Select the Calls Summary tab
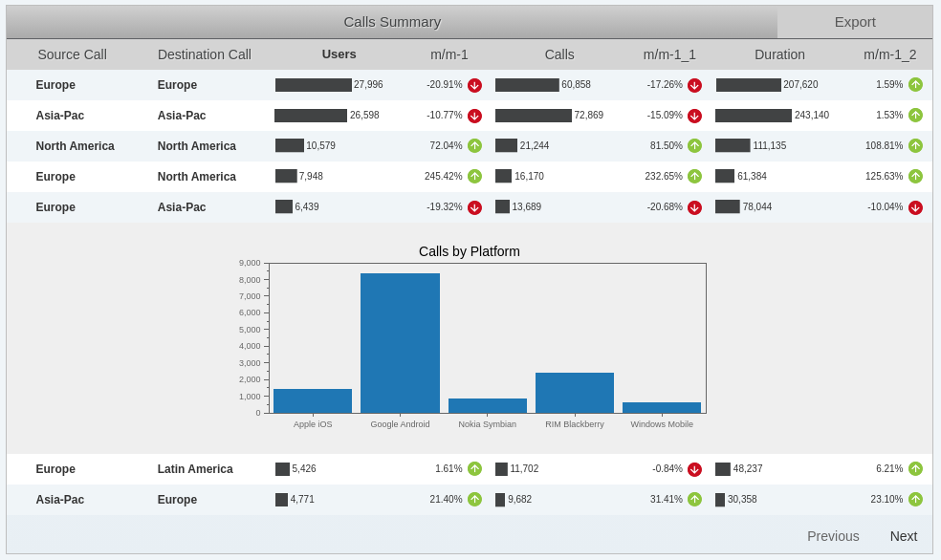The width and height of the screenshot is (941, 560). click(x=392, y=22)
